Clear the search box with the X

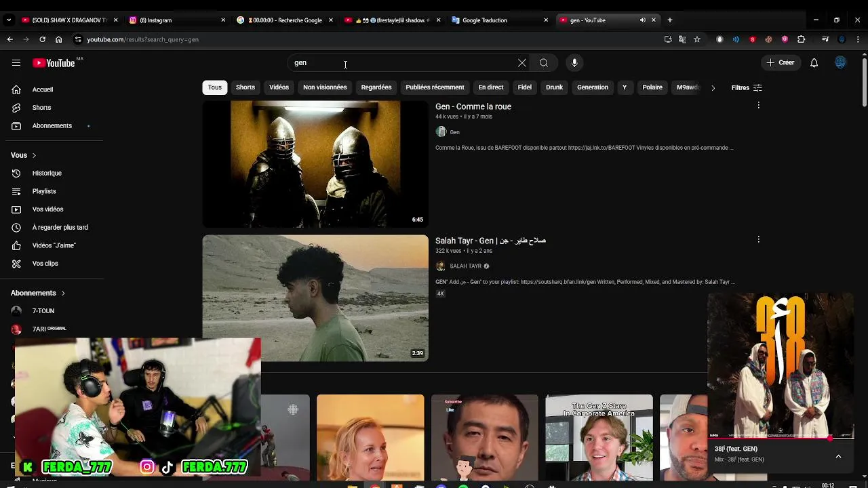[x=522, y=63]
